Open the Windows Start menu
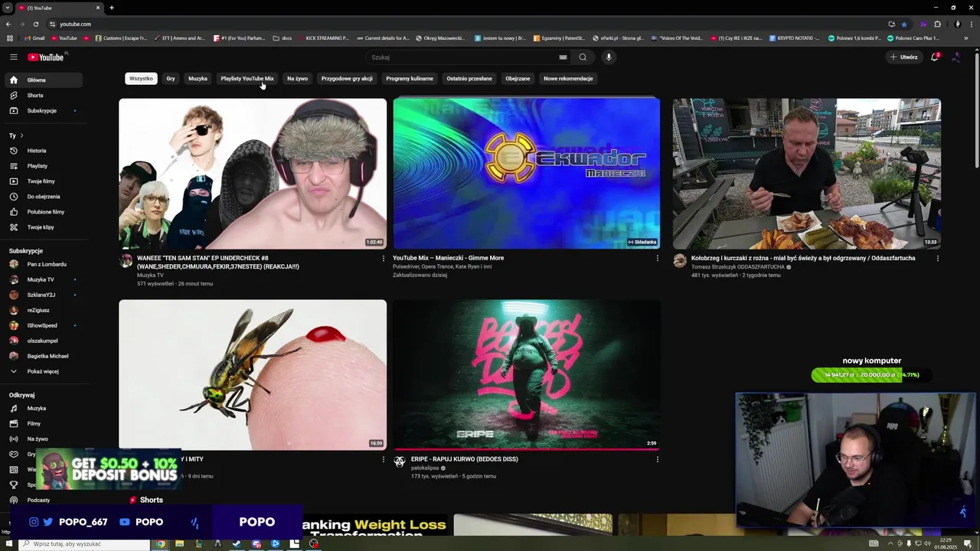The width and height of the screenshot is (980, 551). 8,544
